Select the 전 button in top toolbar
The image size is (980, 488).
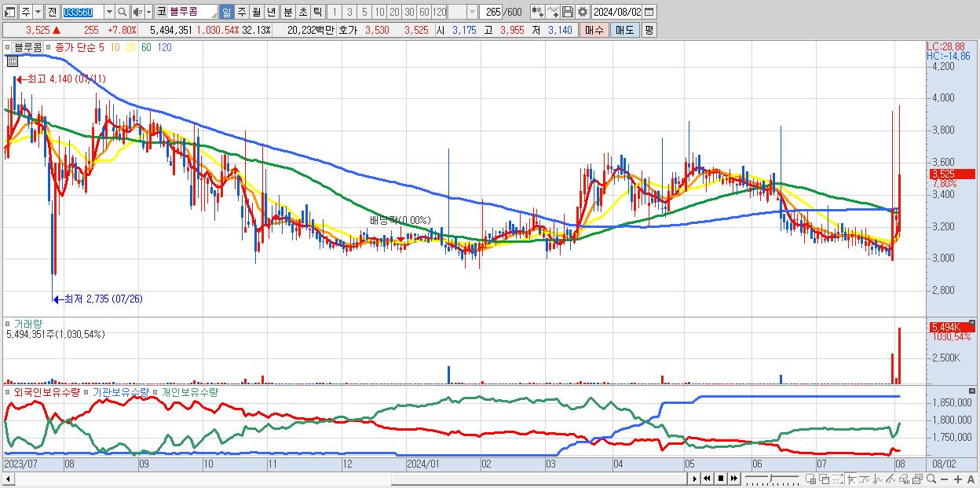click(52, 12)
